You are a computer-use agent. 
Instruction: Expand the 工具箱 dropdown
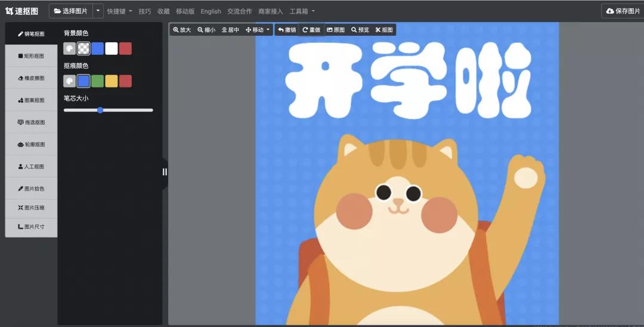tap(302, 11)
